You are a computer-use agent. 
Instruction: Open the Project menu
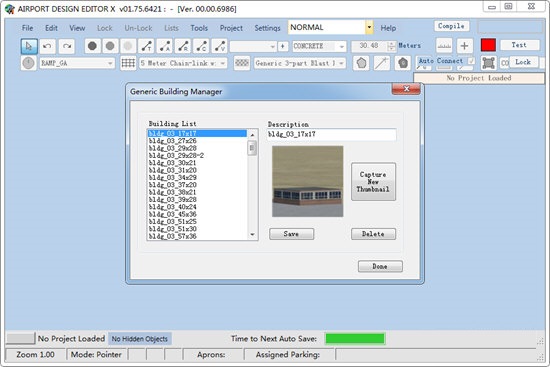click(231, 28)
